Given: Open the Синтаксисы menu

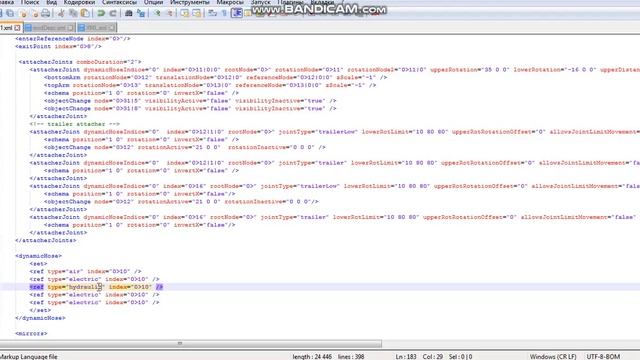Looking at the screenshot, I should 119,2.
